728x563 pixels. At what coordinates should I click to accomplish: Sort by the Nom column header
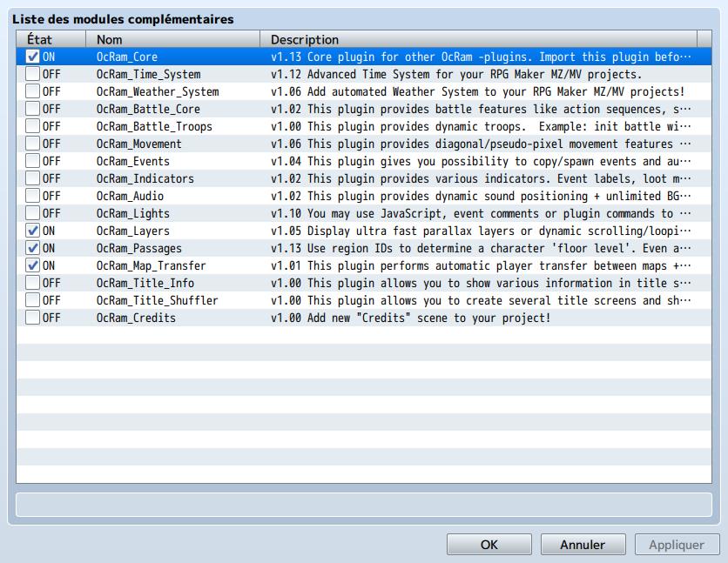click(172, 39)
